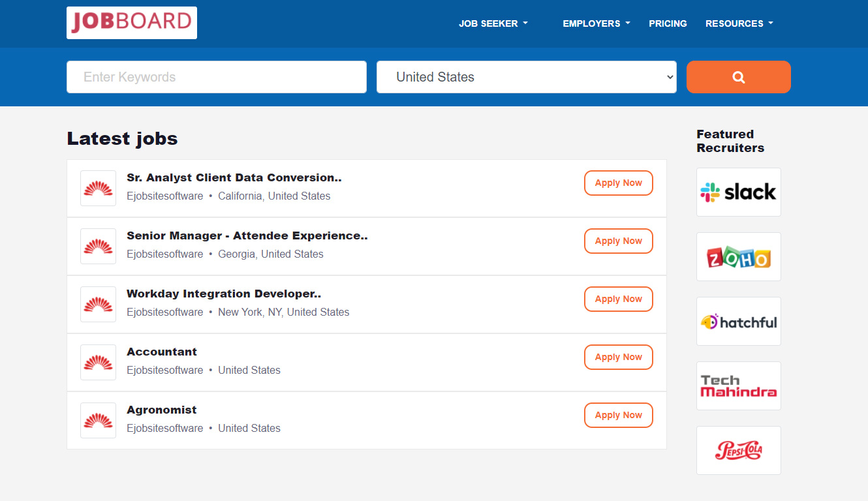Click the Enter Keywords search field
The image size is (868, 501).
[216, 76]
